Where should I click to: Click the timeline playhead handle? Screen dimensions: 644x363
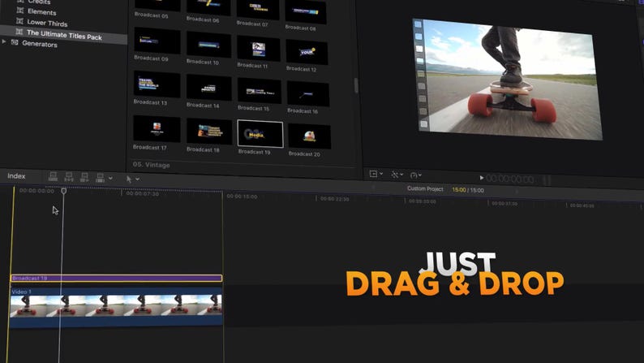point(63,191)
